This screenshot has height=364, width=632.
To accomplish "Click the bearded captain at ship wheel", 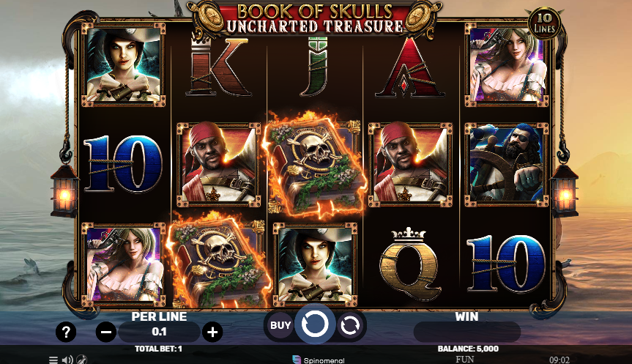I will 507,165.
